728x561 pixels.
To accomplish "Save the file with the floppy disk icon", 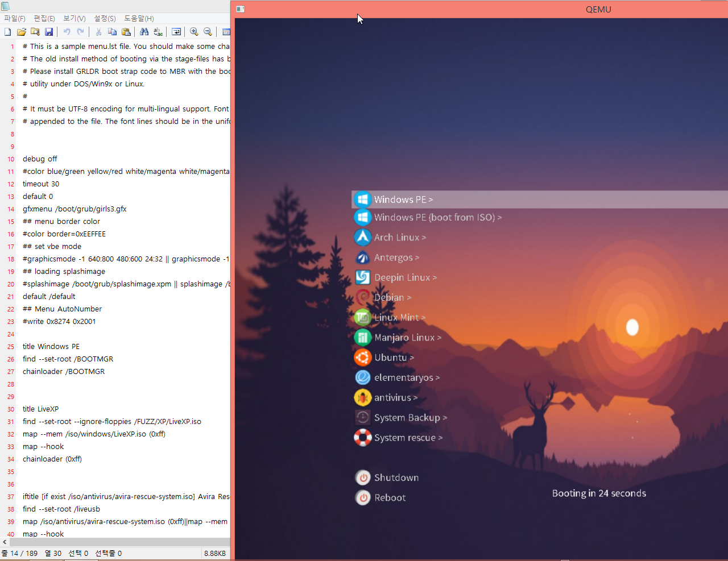I will [49, 32].
